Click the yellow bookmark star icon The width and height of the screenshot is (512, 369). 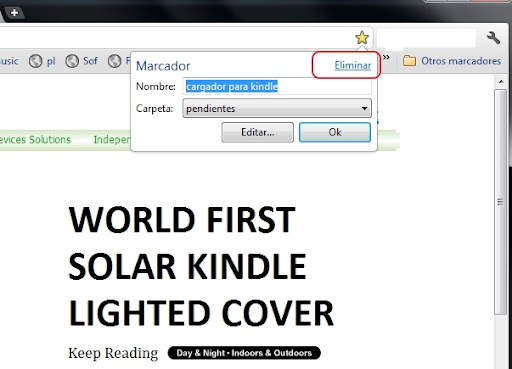(362, 37)
